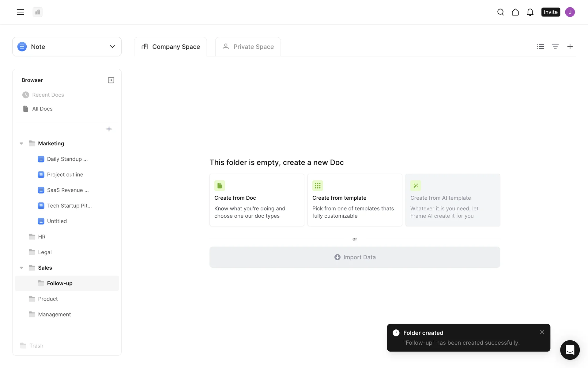Select the Company Space tab
The width and height of the screenshot is (588, 368).
point(171,47)
